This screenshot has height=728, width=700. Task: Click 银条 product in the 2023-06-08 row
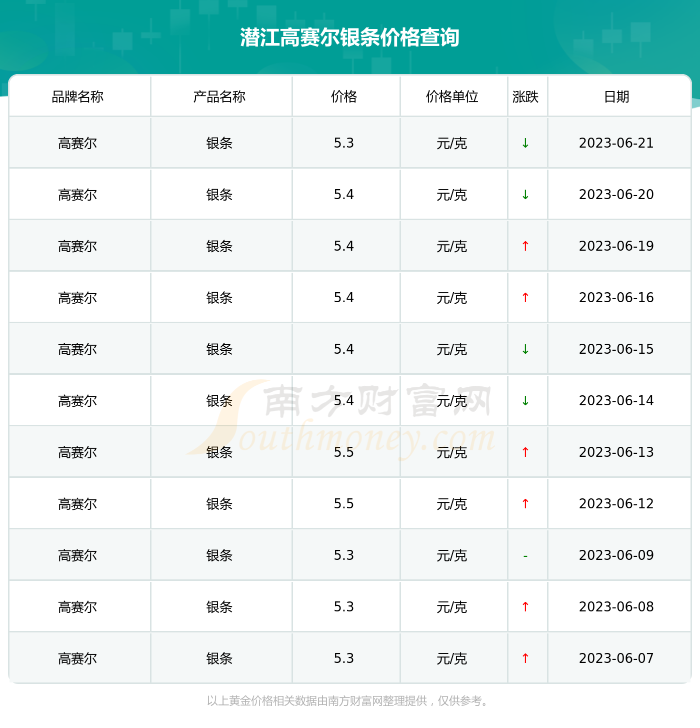[219, 607]
